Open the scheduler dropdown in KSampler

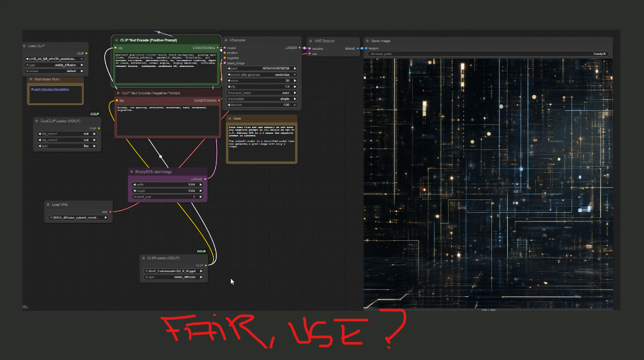point(262,99)
